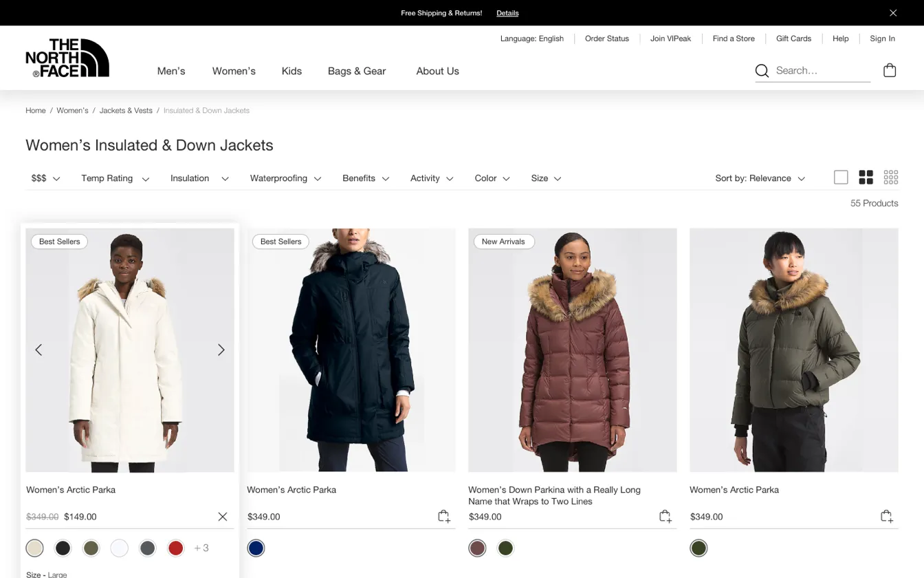This screenshot has width=924, height=578.
Task: Open Find a Store
Action: coord(734,39)
